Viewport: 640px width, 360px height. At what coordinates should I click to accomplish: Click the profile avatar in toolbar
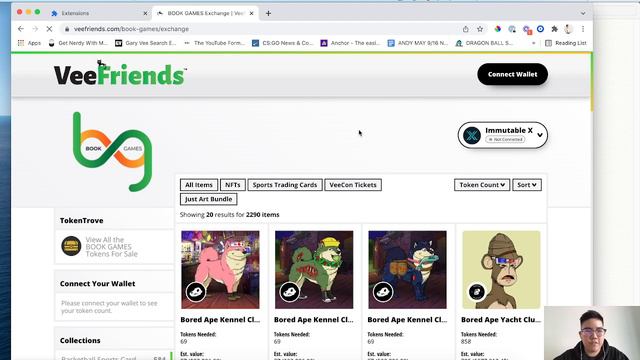pos(569,29)
